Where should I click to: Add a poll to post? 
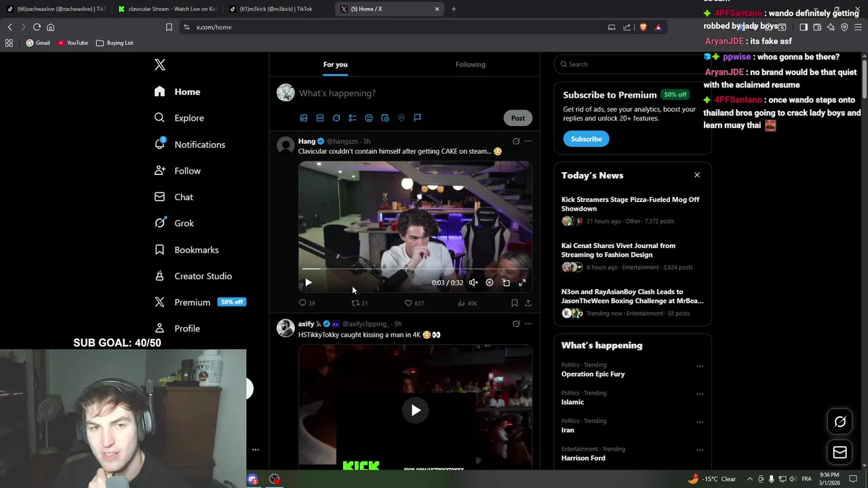click(x=353, y=118)
